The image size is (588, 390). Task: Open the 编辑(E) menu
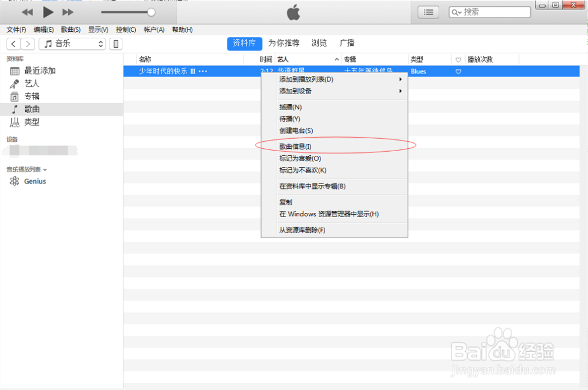pos(44,29)
